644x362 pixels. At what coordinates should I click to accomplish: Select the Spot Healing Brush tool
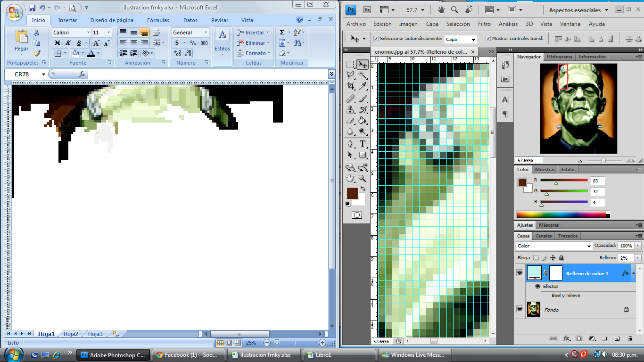tap(350, 99)
